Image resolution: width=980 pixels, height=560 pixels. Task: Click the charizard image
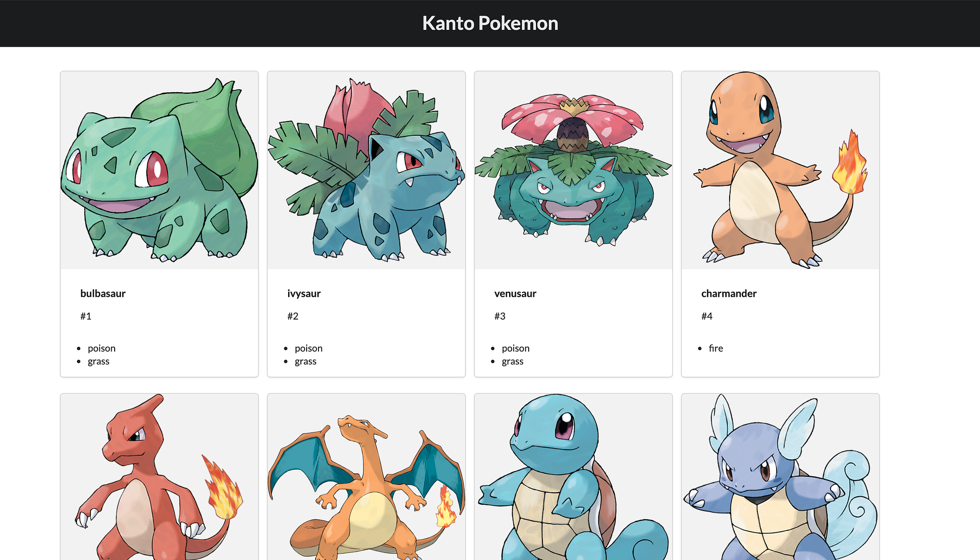pyautogui.click(x=367, y=485)
